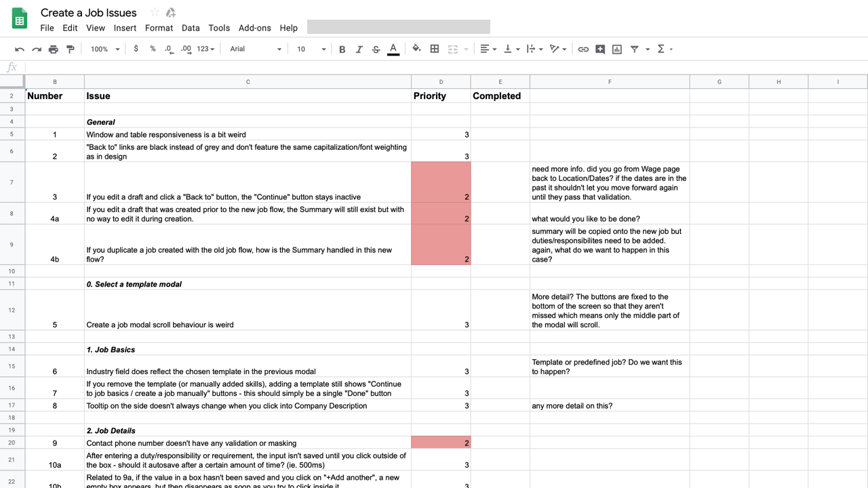Viewport: 868px width, 488px height.
Task: Open vertical align dropdown
Action: (512, 49)
